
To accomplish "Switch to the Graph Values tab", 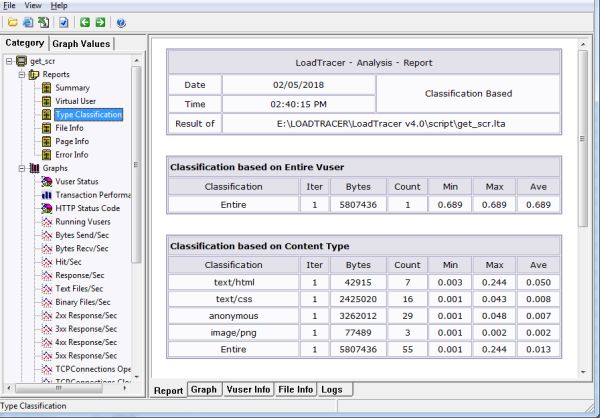I will click(x=82, y=43).
